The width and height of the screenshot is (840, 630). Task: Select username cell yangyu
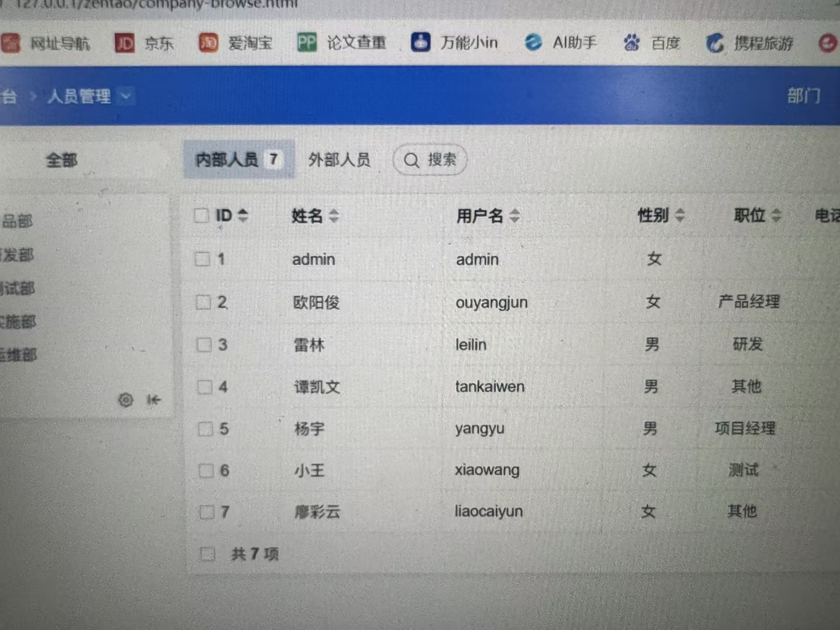(x=480, y=429)
